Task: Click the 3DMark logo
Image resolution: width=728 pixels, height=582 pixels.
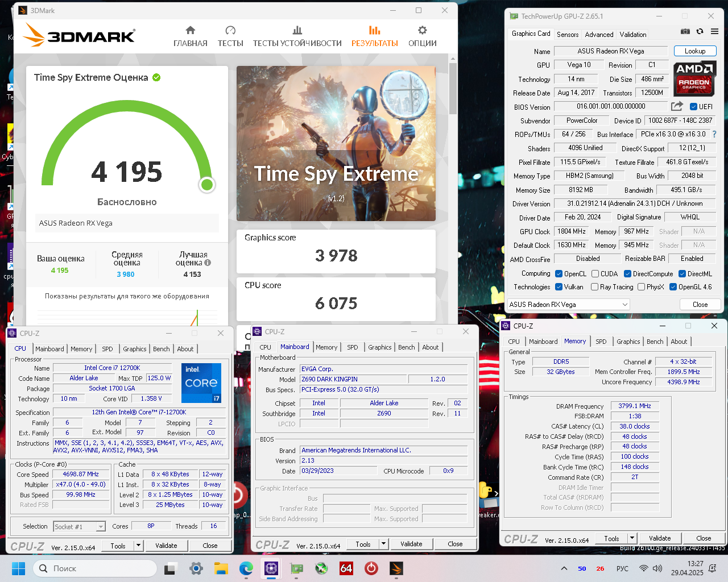Action: [x=80, y=35]
